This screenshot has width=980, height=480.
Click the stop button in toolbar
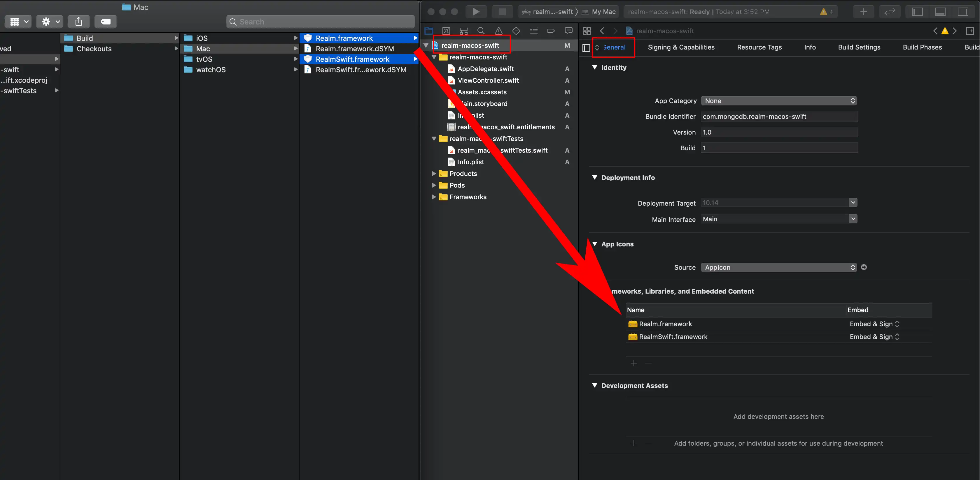503,11
